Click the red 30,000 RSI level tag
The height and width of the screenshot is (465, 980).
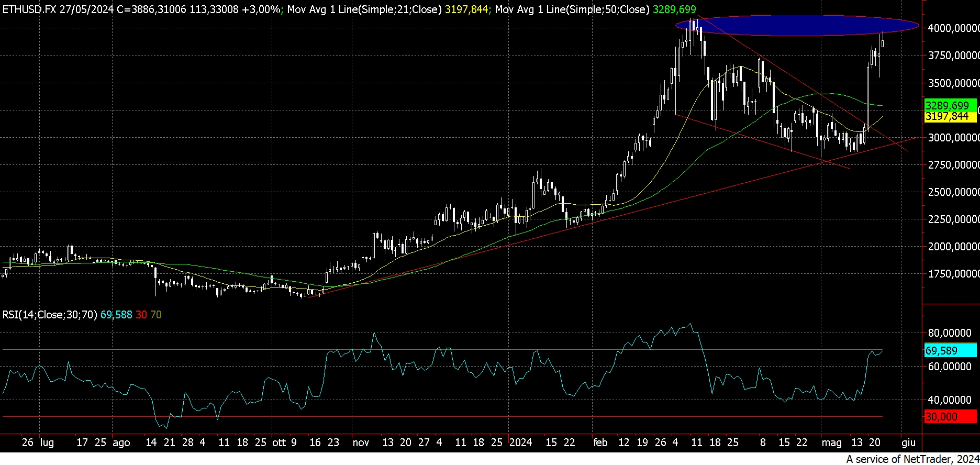point(950,417)
